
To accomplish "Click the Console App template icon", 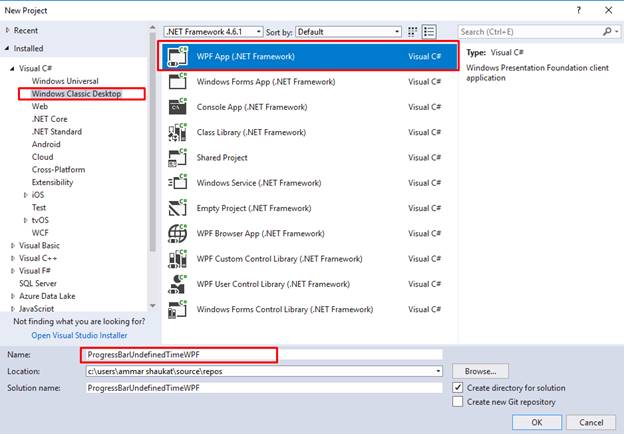I will tap(177, 107).
